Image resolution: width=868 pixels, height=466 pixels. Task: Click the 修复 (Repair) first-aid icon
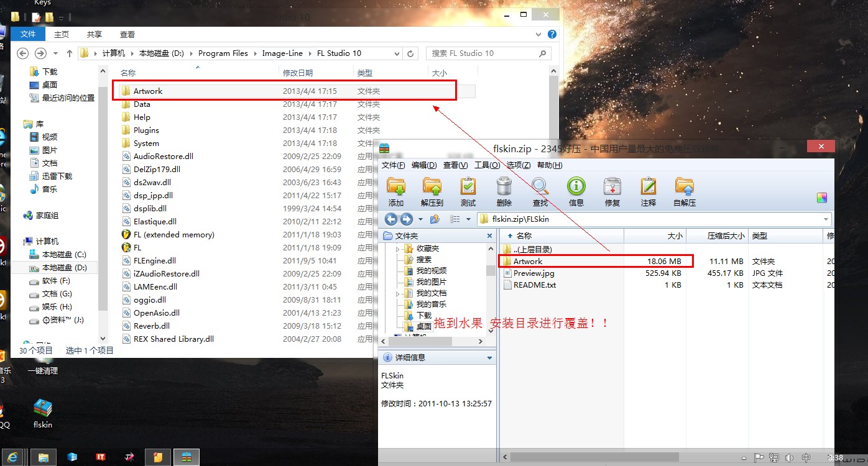[612, 186]
